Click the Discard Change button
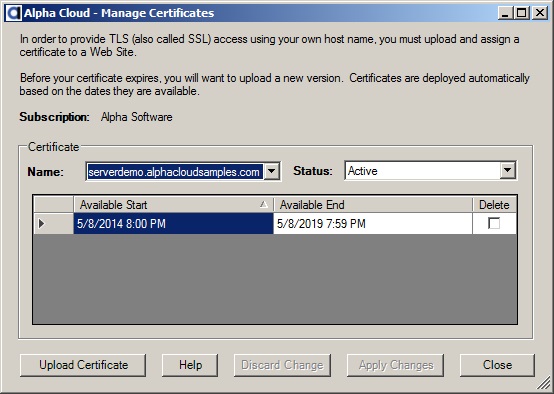 (x=282, y=365)
